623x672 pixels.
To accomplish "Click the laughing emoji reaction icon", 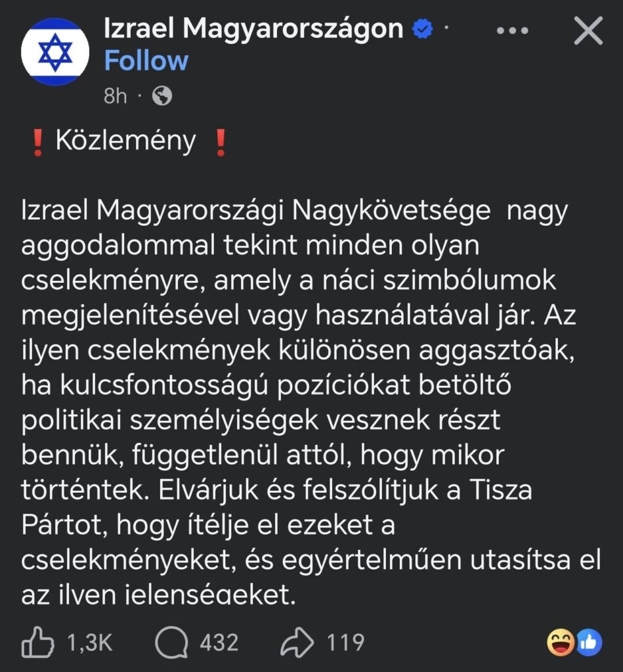I will 563,642.
